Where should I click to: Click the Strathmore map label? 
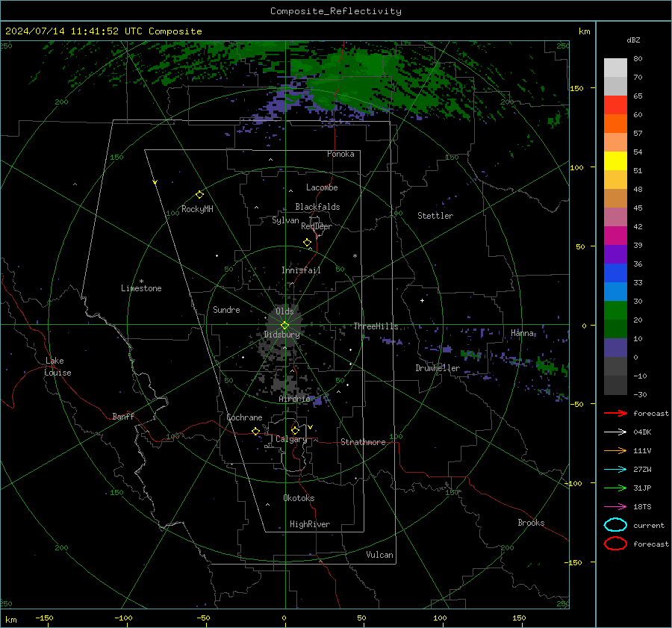pos(363,442)
